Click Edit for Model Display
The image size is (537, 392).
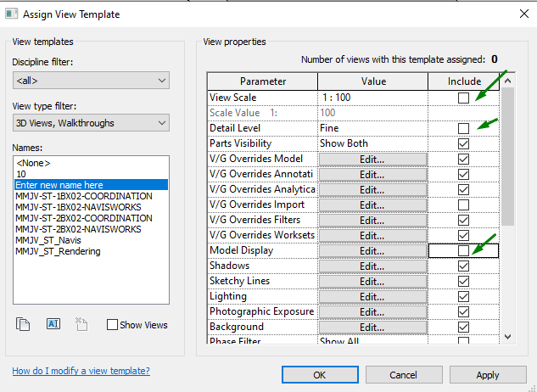(372, 251)
